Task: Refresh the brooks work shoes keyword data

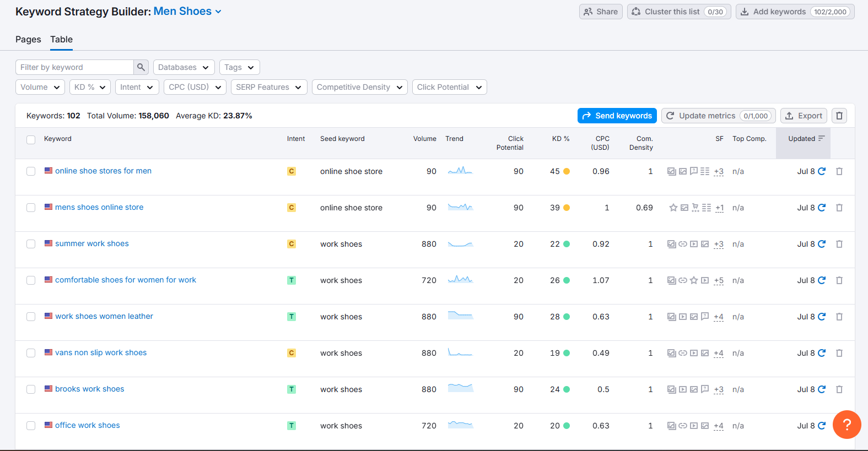Action: 822,389
